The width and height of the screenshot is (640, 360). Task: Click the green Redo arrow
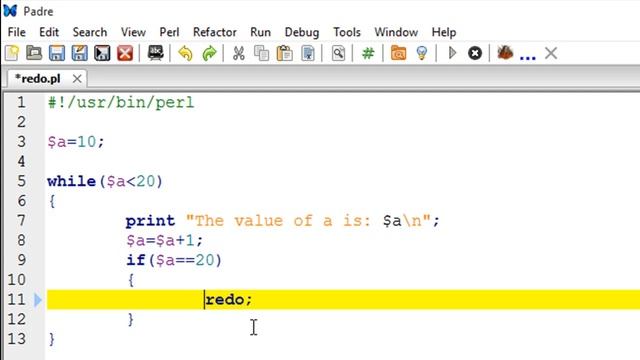(209, 53)
